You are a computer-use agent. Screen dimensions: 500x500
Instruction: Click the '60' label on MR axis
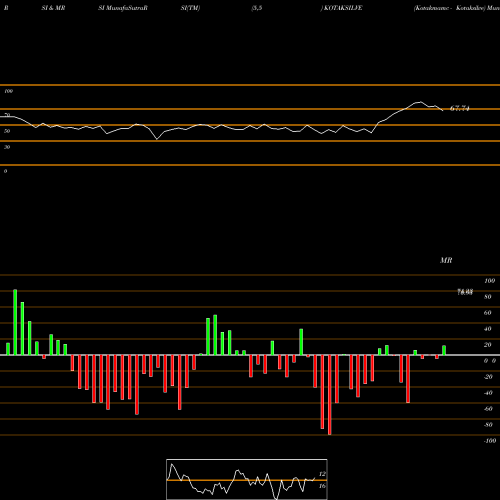click(488, 313)
